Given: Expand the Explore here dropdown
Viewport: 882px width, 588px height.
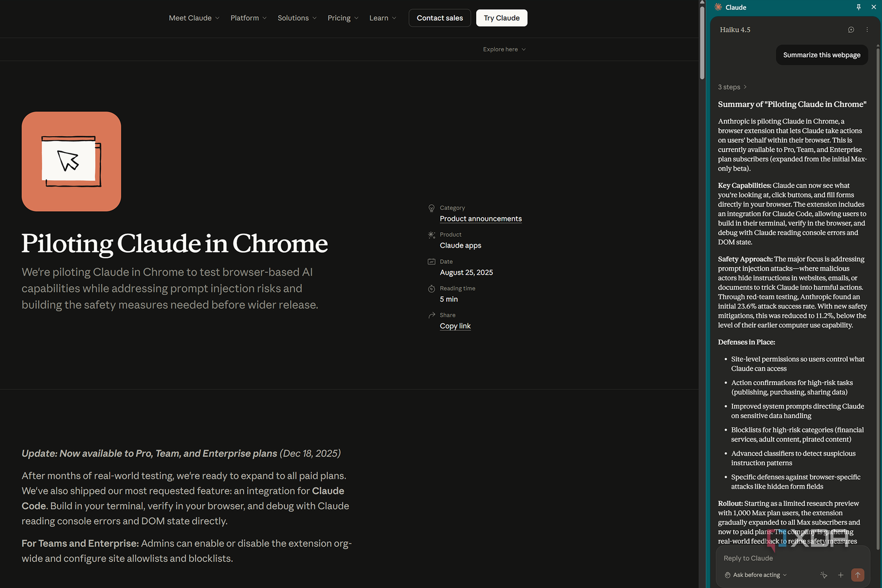Looking at the screenshot, I should pyautogui.click(x=503, y=49).
